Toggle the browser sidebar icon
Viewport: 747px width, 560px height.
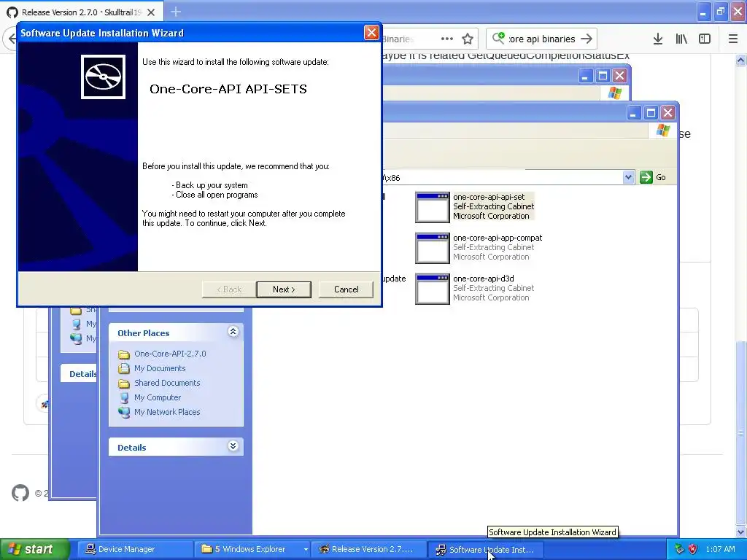(x=705, y=39)
